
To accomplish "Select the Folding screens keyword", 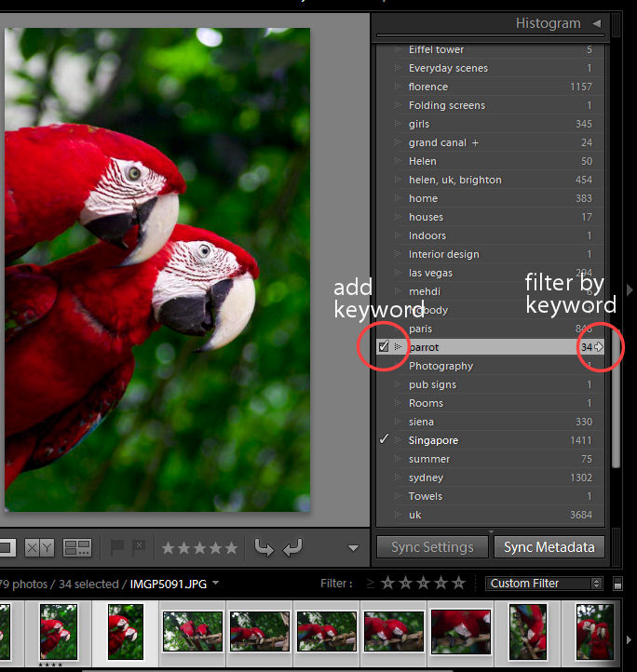I will coord(447,105).
